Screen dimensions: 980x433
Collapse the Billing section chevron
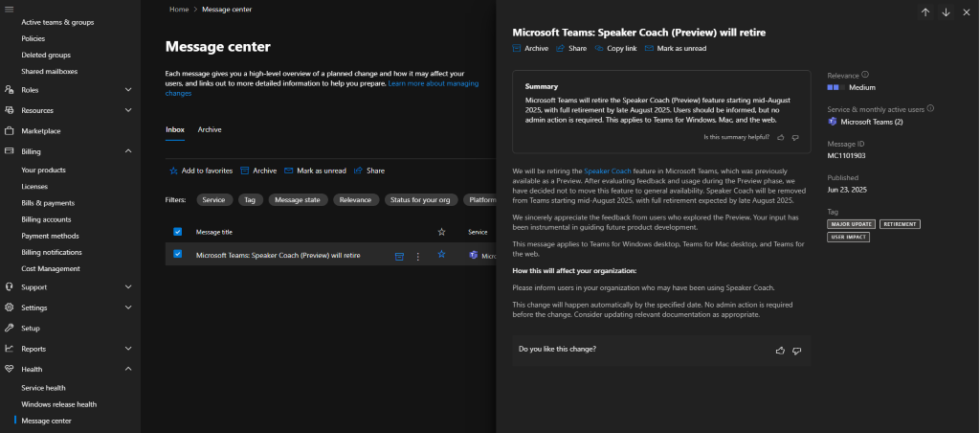[128, 151]
